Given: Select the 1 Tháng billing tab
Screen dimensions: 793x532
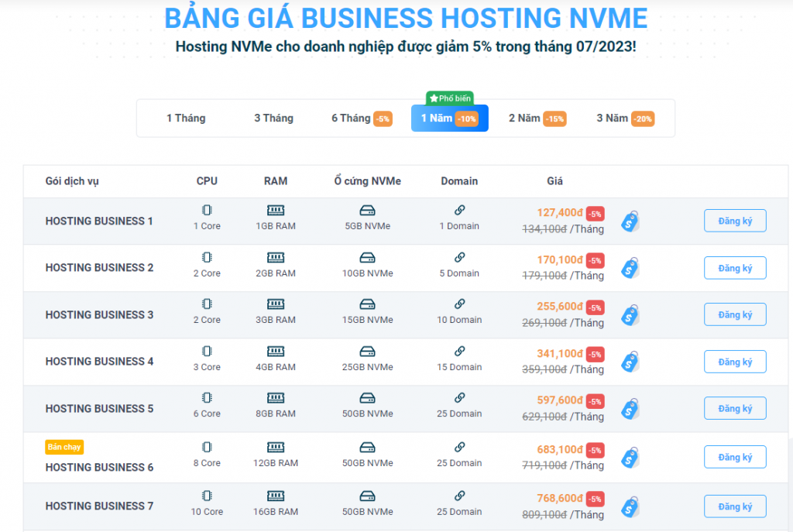Looking at the screenshot, I should (x=186, y=118).
